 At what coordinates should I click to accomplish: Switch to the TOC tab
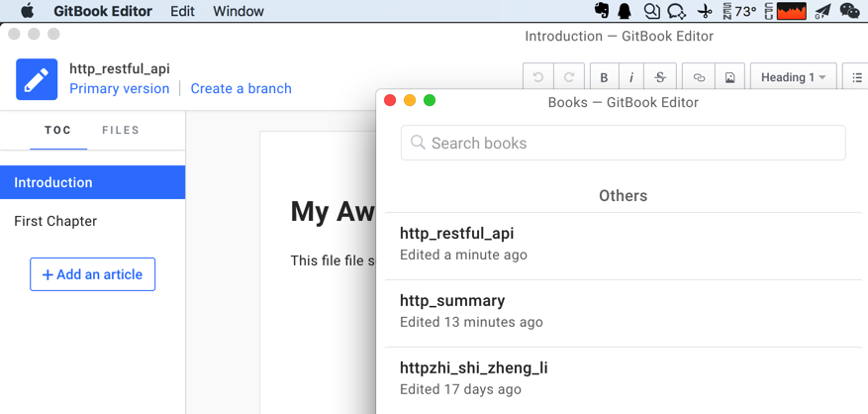[58, 130]
